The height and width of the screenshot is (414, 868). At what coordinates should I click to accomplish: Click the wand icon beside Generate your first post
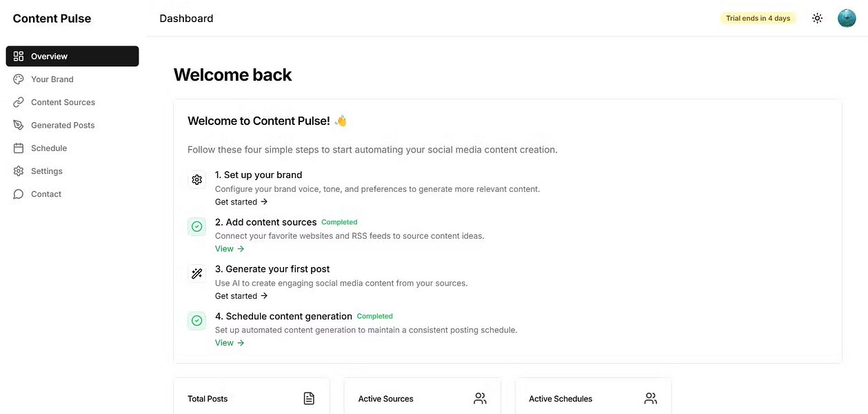pos(196,273)
